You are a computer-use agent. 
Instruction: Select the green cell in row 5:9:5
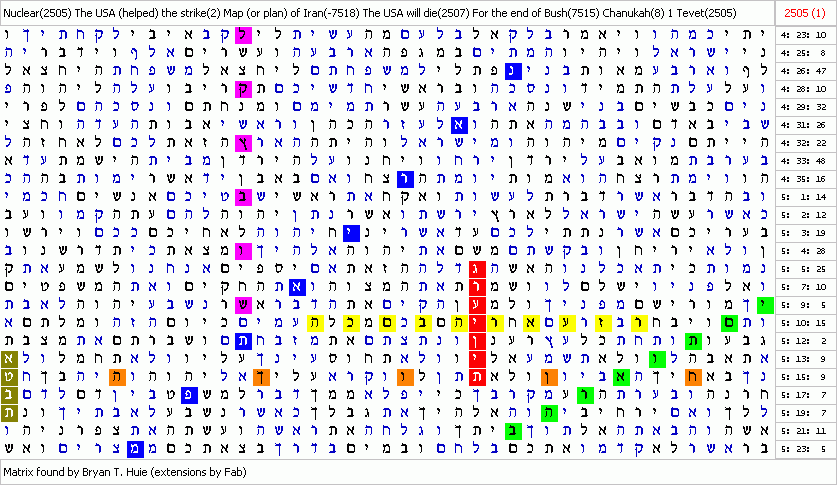[x=765, y=305]
